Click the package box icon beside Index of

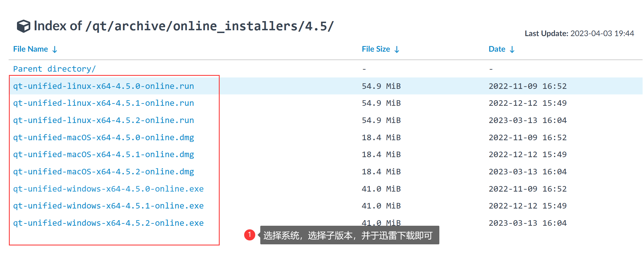click(23, 26)
